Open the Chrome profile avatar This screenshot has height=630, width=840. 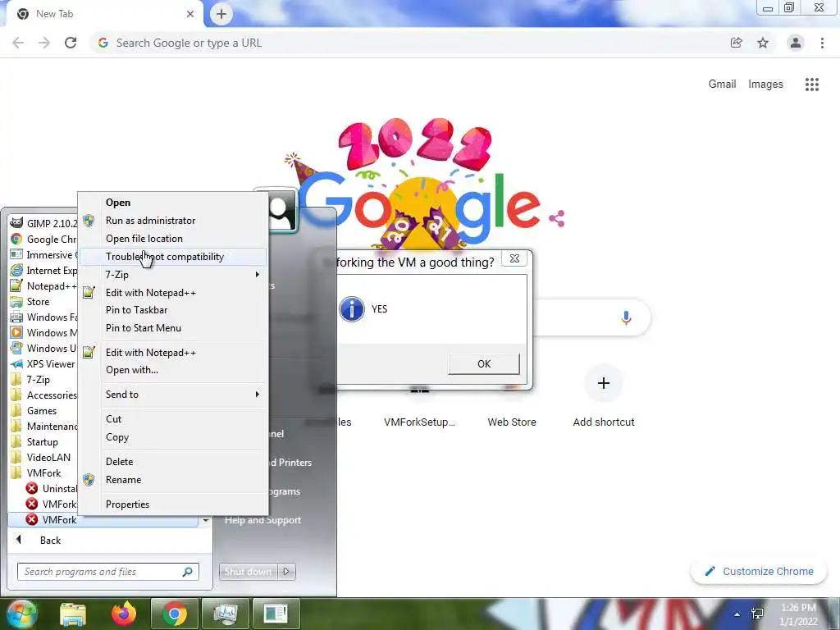click(796, 43)
